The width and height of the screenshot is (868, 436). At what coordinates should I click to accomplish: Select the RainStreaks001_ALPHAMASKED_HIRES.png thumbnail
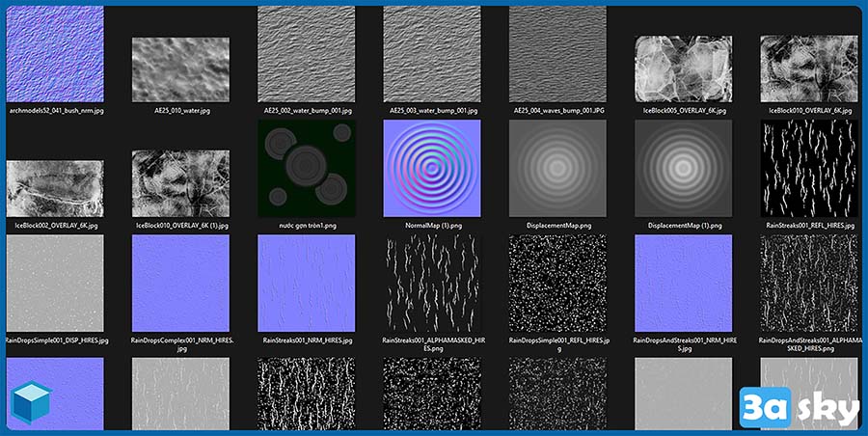[x=431, y=284]
